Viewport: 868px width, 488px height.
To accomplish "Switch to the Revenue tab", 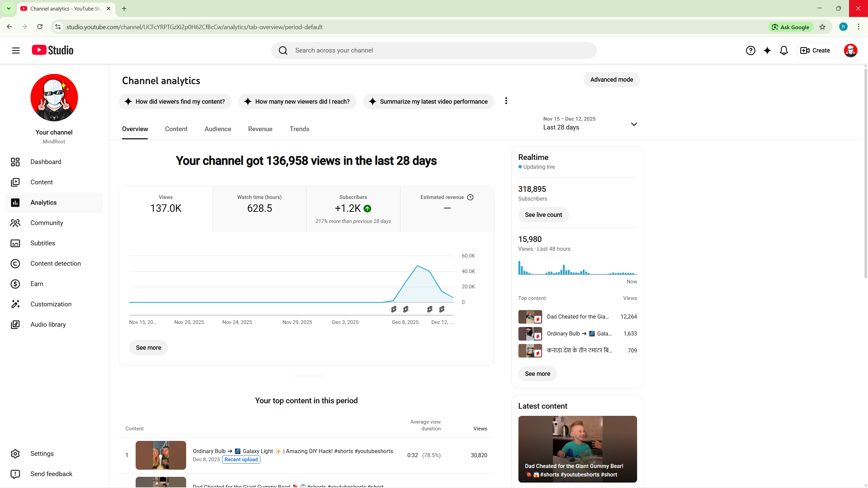I will click(260, 129).
